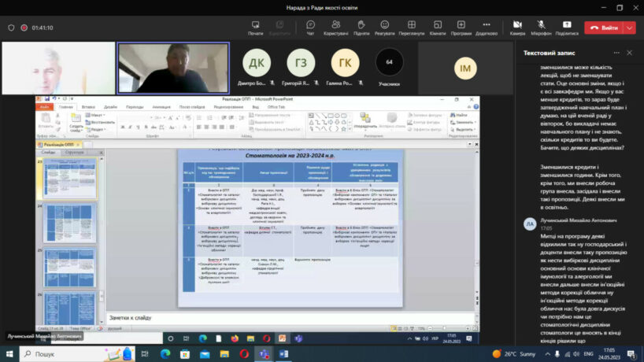The image size is (644, 362).
Task: Open breakout Rooms (Кімнати)
Action: point(437,27)
